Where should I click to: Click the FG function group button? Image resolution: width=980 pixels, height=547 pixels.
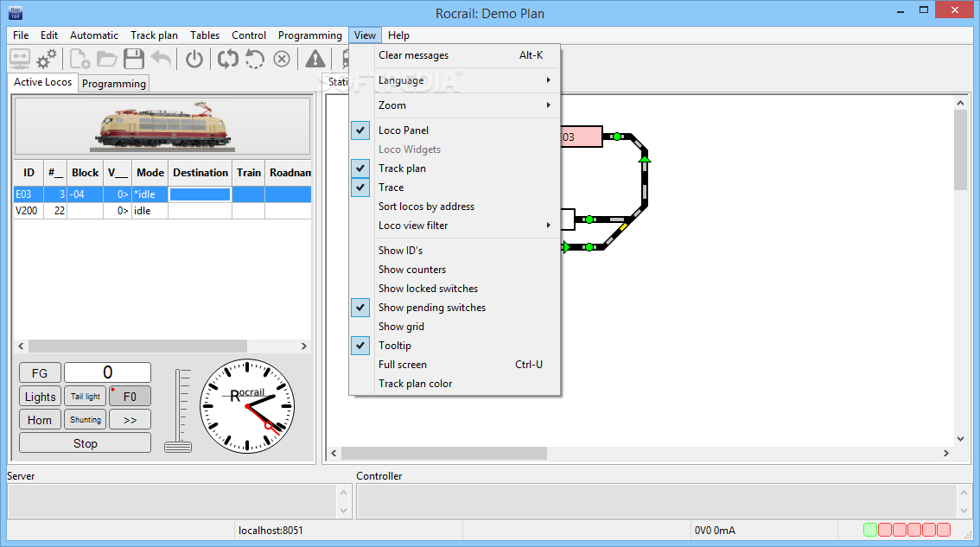tap(40, 372)
